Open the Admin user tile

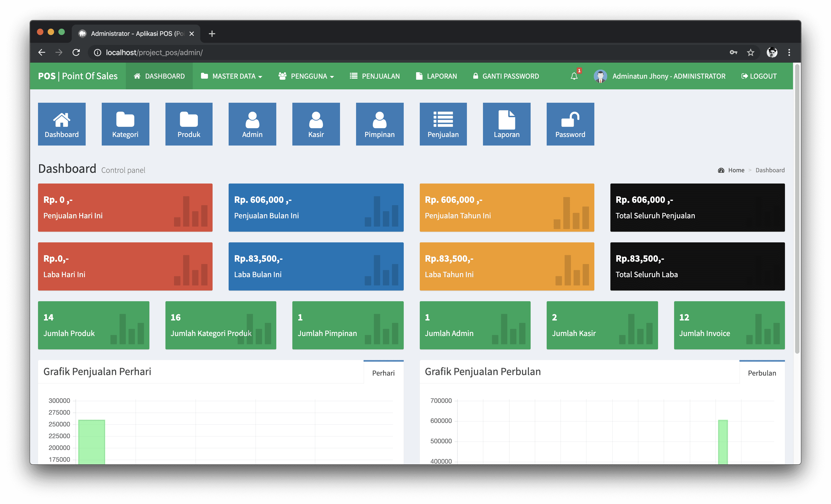(x=252, y=124)
